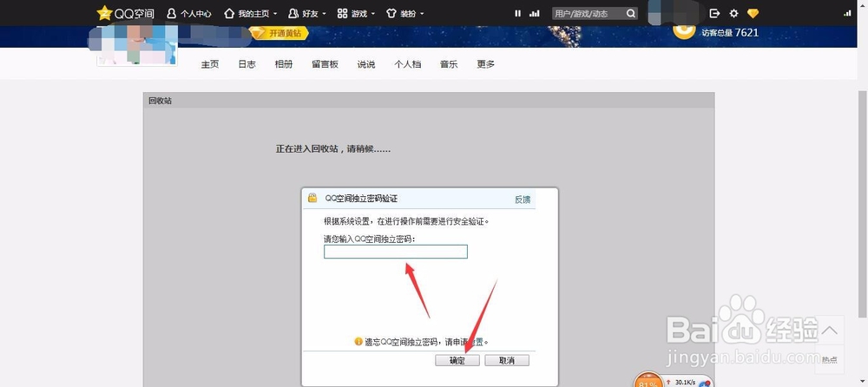Viewport: 868px width, 387px height.
Task: Click the 装扮 shirt icon
Action: point(391,13)
